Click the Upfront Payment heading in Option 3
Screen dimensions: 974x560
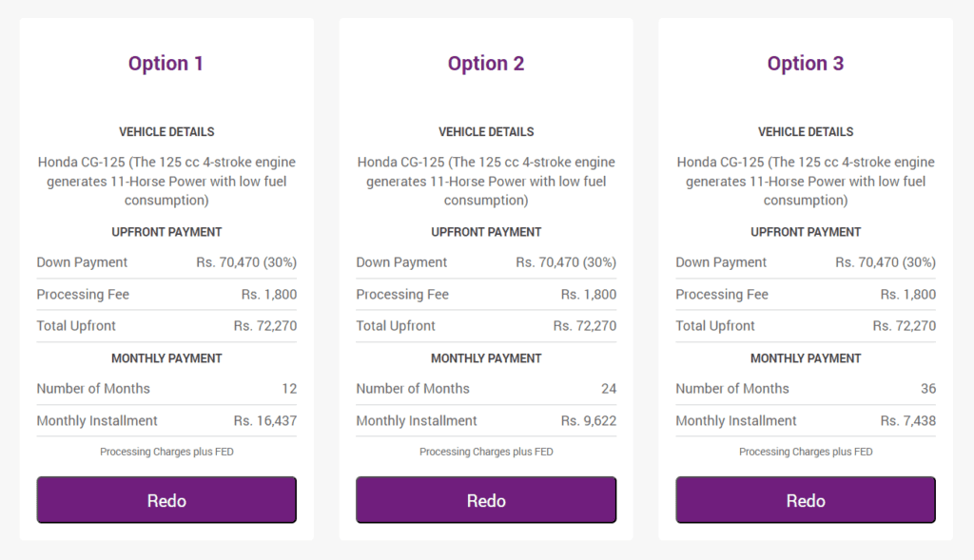coord(806,232)
